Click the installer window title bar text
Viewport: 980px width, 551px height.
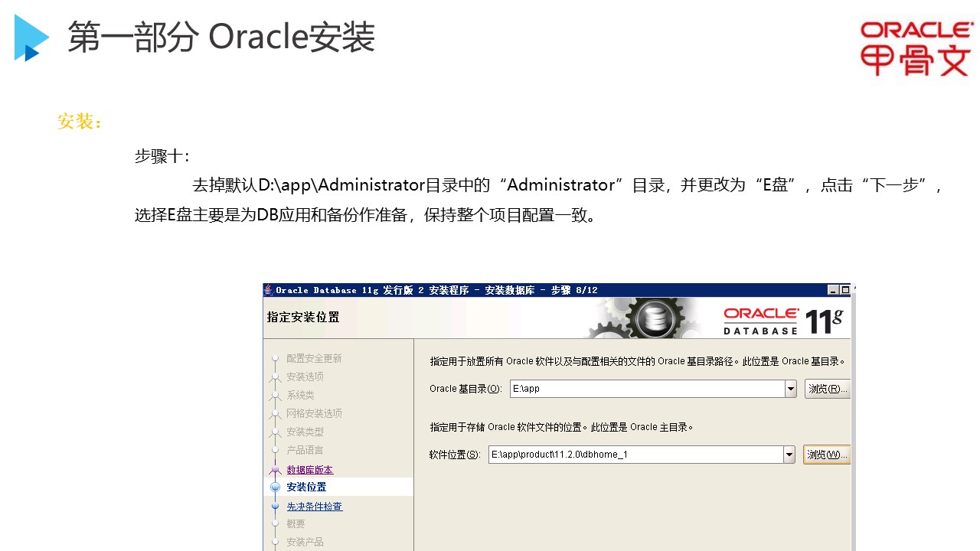(436, 290)
